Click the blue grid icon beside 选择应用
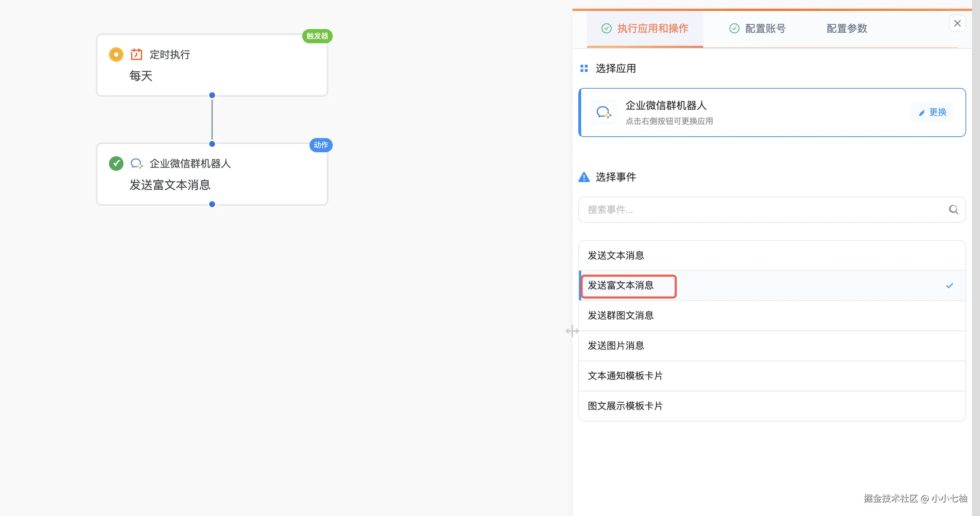 (584, 68)
